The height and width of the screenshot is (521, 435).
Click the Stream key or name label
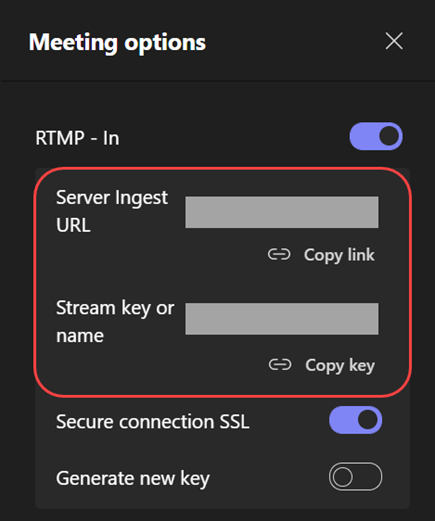point(115,321)
